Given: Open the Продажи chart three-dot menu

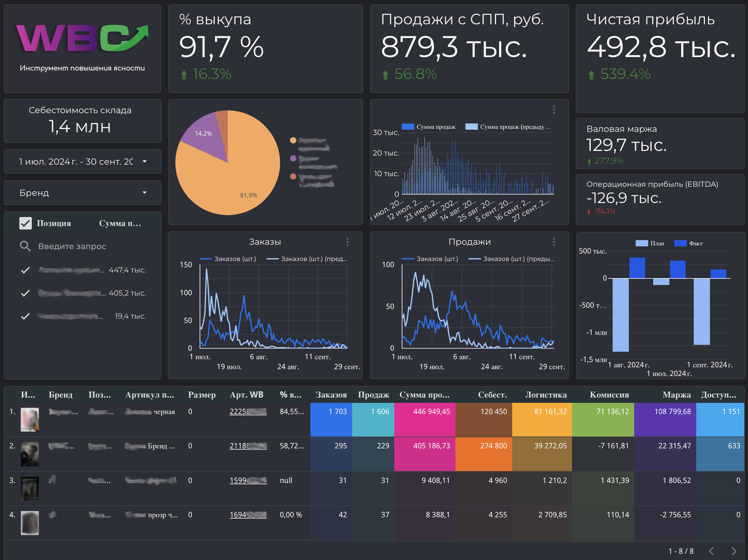Looking at the screenshot, I should tap(553, 242).
